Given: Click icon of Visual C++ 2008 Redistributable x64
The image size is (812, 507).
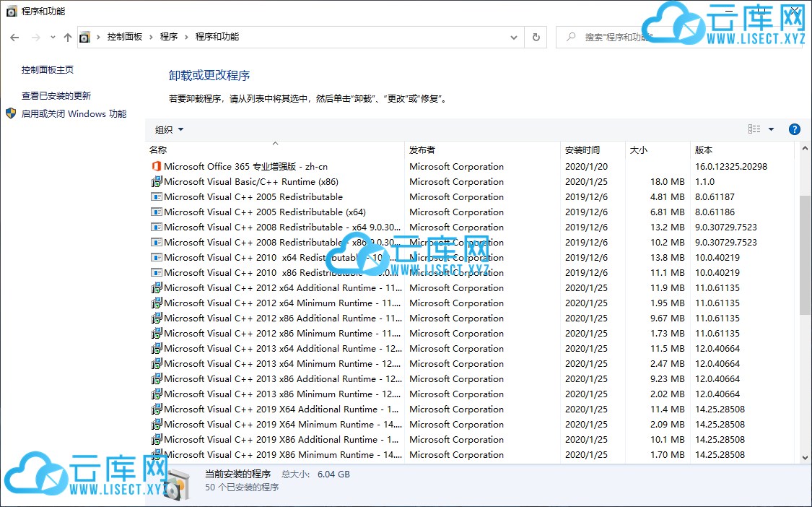Looking at the screenshot, I should [x=157, y=227].
